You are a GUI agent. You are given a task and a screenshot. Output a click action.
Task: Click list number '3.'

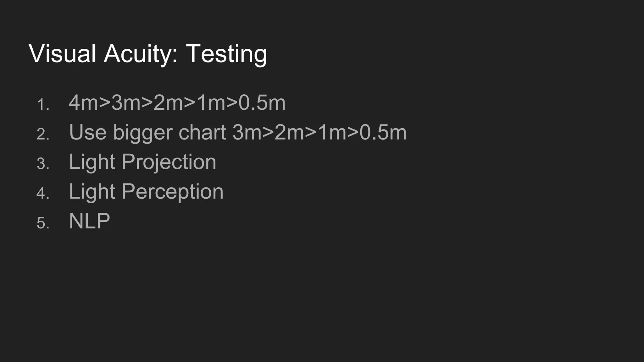pyautogui.click(x=43, y=164)
